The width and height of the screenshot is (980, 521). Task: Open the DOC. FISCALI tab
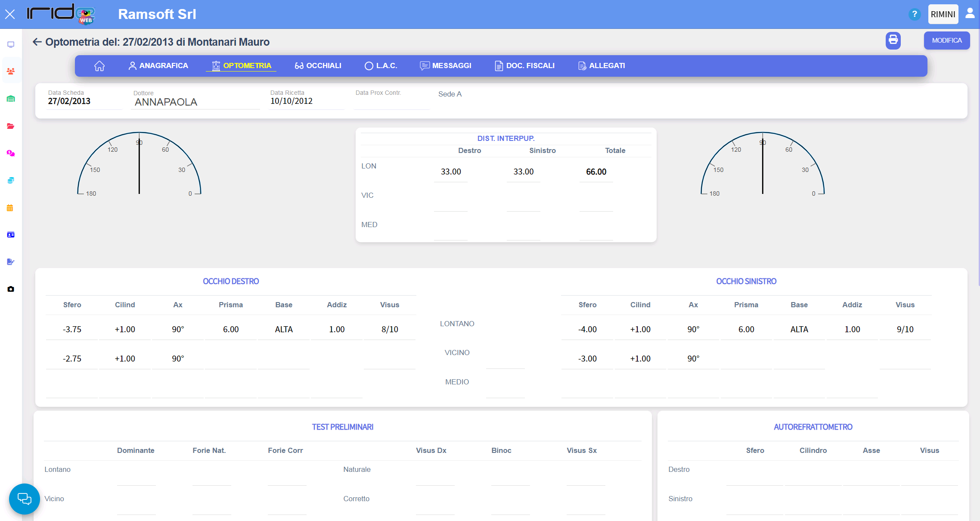click(524, 66)
